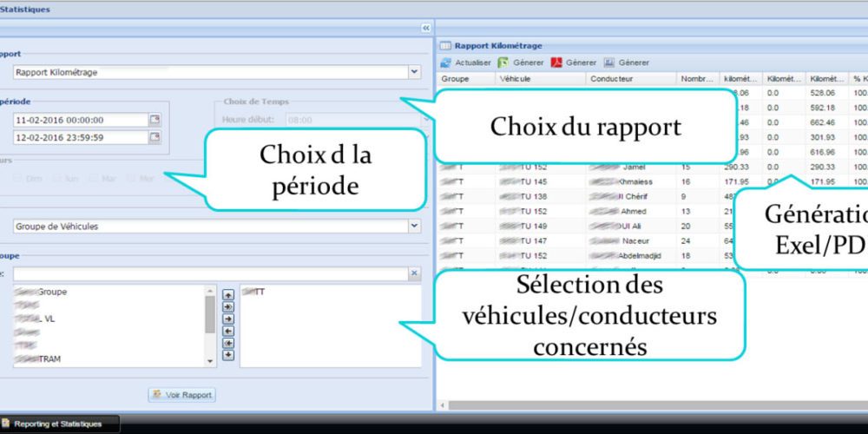Toggle the lun day checkbox
The width and height of the screenshot is (868, 434).
click(x=57, y=179)
